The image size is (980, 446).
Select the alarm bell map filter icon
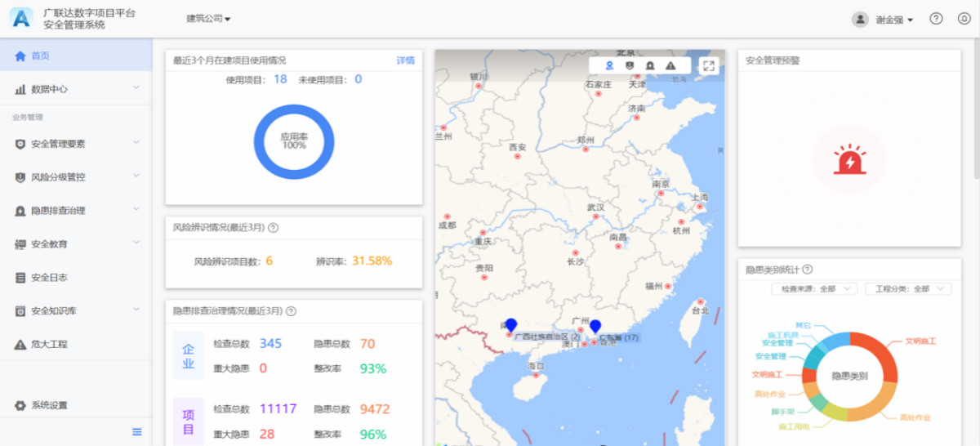[650, 66]
